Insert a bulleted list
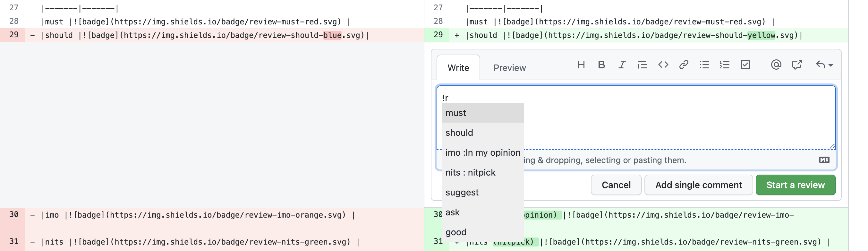This screenshot has width=868, height=251. 704,65
